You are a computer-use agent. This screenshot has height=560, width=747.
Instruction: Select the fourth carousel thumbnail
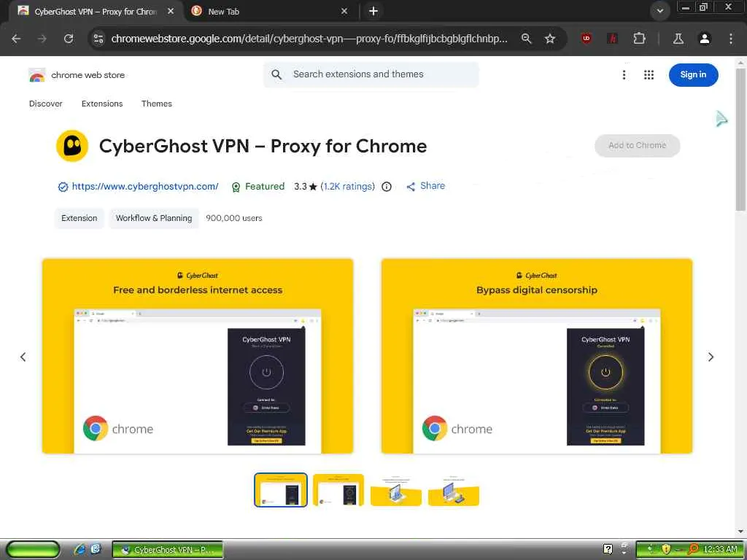pyautogui.click(x=454, y=490)
